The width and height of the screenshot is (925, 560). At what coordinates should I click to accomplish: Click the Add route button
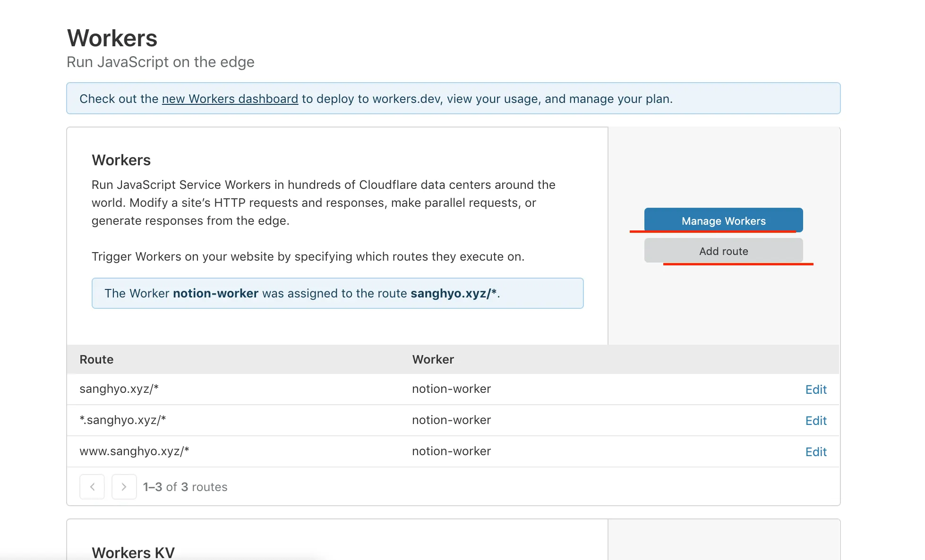(723, 251)
